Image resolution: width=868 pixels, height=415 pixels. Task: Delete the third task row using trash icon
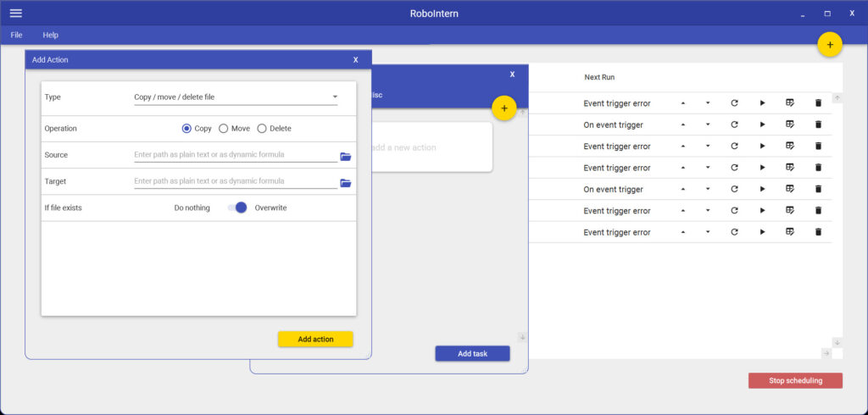click(x=818, y=146)
